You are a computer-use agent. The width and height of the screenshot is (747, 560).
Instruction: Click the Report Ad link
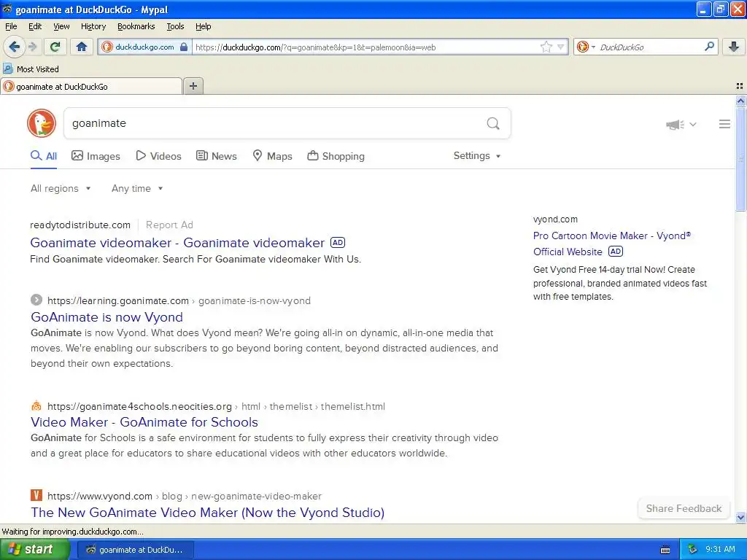[169, 225]
